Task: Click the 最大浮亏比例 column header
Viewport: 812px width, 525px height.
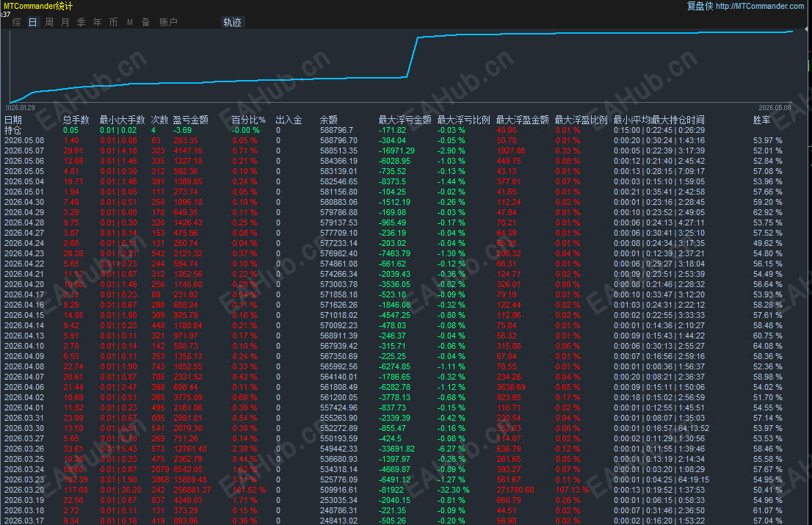Action: [x=463, y=120]
